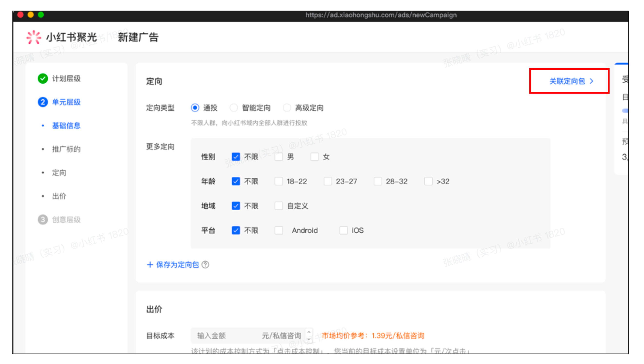Uncheck 不限 in the 地域 row
This screenshot has width=644, height=364.
pyautogui.click(x=236, y=206)
